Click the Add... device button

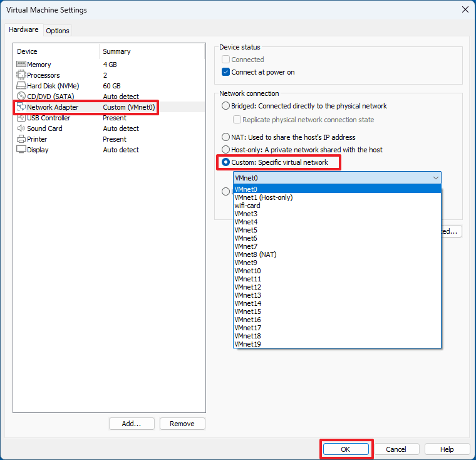point(132,424)
